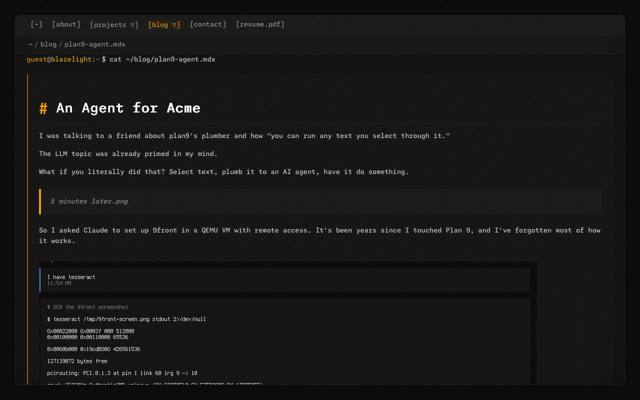Expand the blog dropdown menu
The width and height of the screenshot is (640, 400).
pyautogui.click(x=164, y=24)
